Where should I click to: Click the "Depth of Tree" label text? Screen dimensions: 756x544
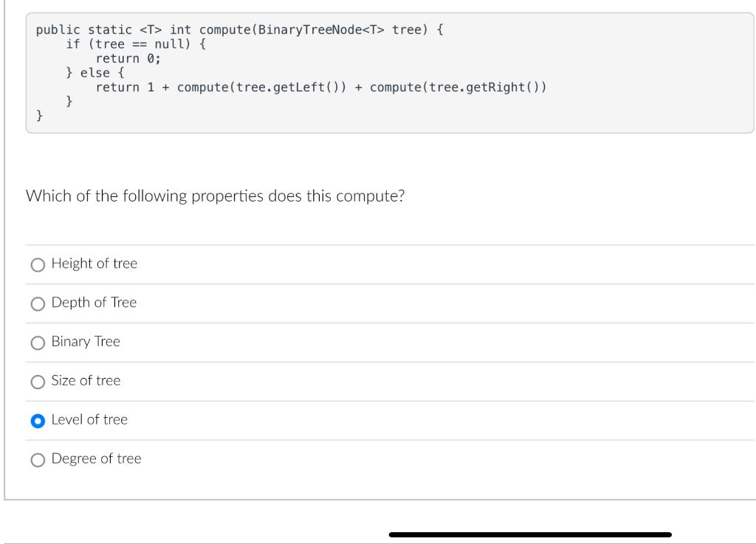[x=94, y=303]
